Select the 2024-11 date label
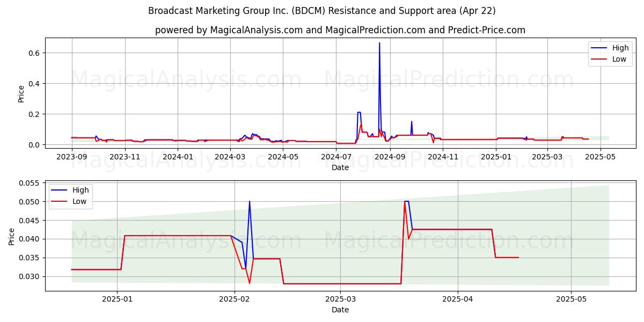This screenshot has height=322, width=644. 443,157
